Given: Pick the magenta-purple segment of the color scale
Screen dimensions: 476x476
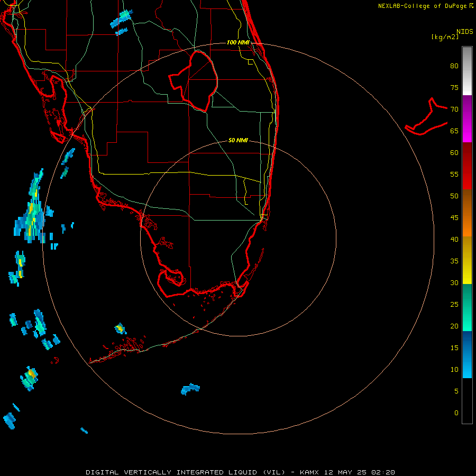Looking at the screenshot, I should (x=467, y=119).
